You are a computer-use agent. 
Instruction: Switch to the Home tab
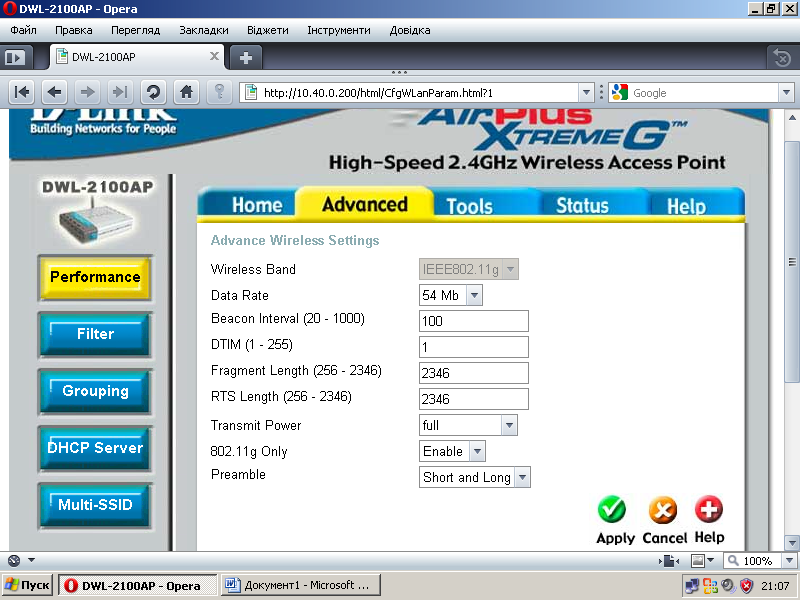coord(257,205)
